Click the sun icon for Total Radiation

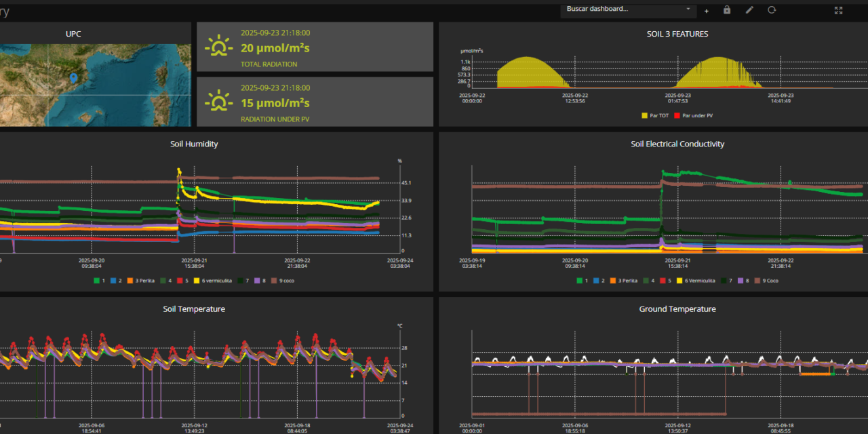[218, 47]
